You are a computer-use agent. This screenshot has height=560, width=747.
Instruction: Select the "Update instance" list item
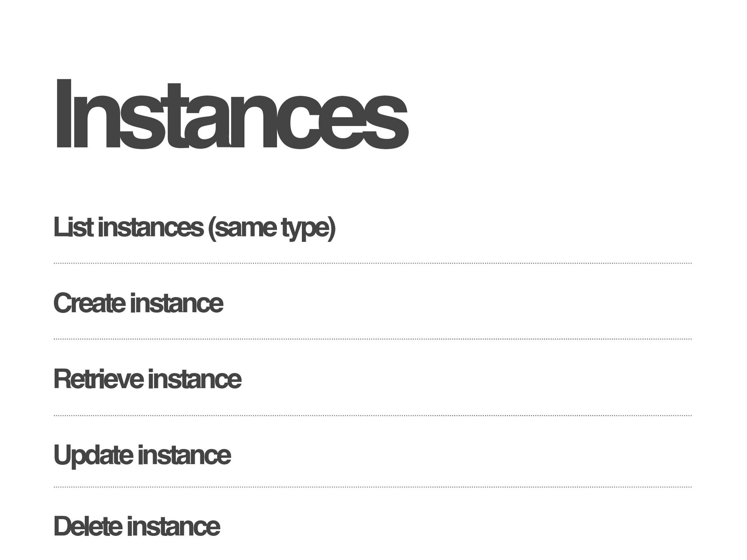142,455
